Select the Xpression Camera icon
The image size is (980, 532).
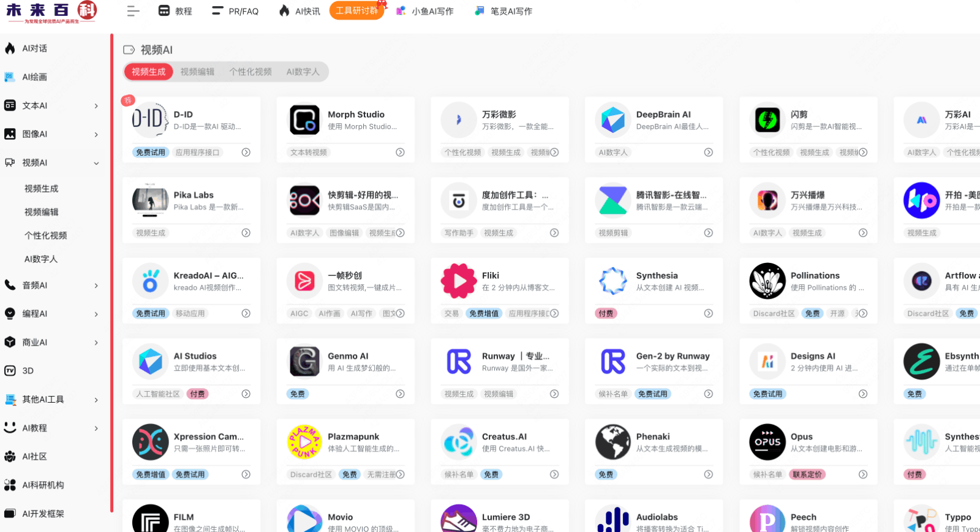[x=150, y=442]
